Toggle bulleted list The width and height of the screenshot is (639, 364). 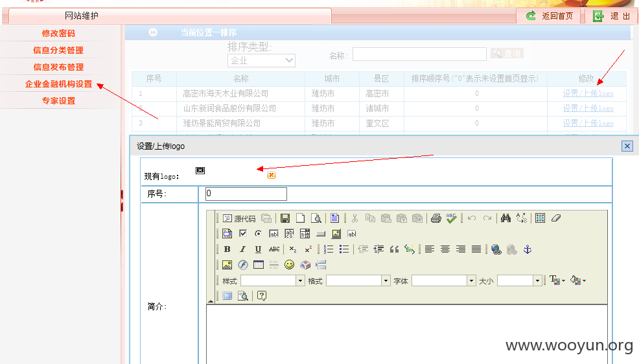pyautogui.click(x=344, y=249)
